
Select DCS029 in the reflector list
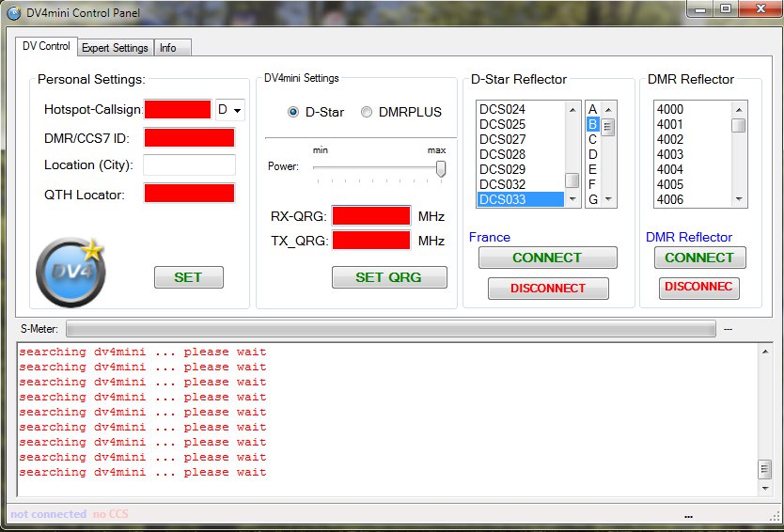[521, 169]
